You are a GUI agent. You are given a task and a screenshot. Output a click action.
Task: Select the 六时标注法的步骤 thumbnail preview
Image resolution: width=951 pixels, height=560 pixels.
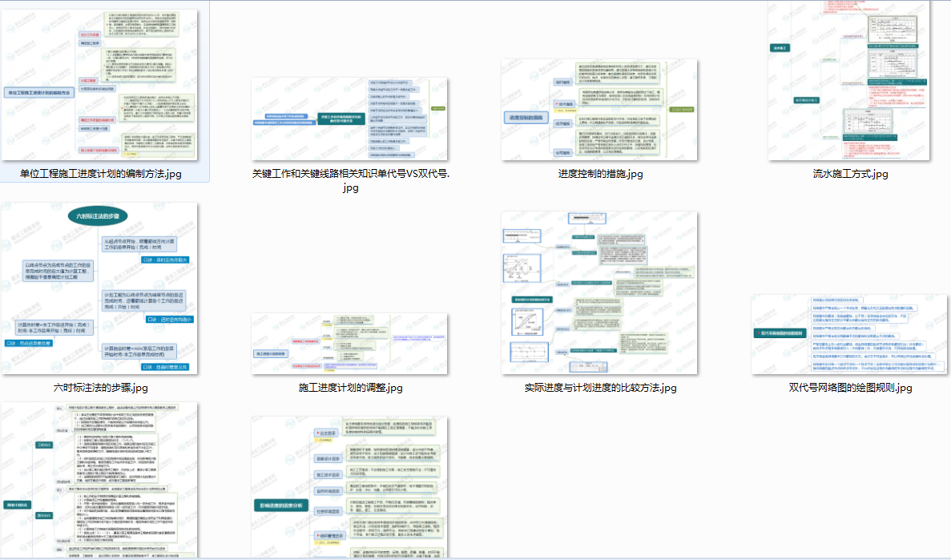point(100,288)
